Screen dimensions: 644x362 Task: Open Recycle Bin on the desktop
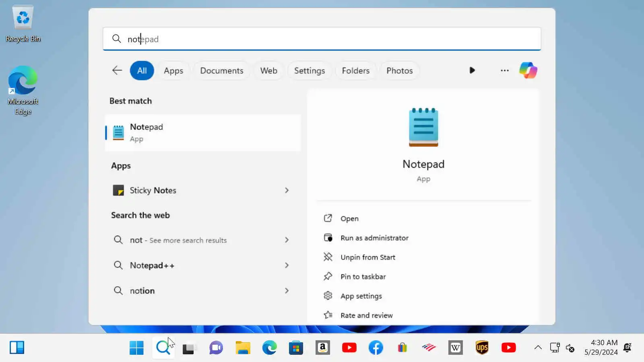coord(23,23)
